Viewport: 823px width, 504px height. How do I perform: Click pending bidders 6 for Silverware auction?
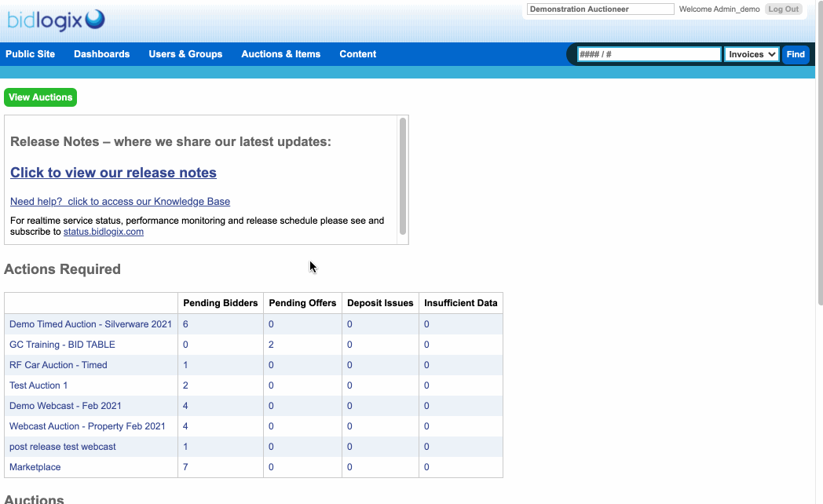185,324
